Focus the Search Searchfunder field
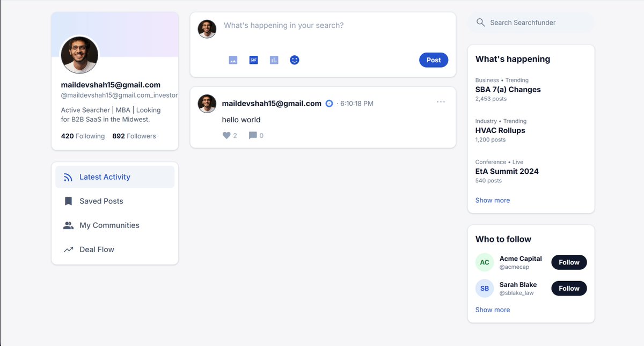Image resolution: width=644 pixels, height=346 pixels. (x=531, y=23)
